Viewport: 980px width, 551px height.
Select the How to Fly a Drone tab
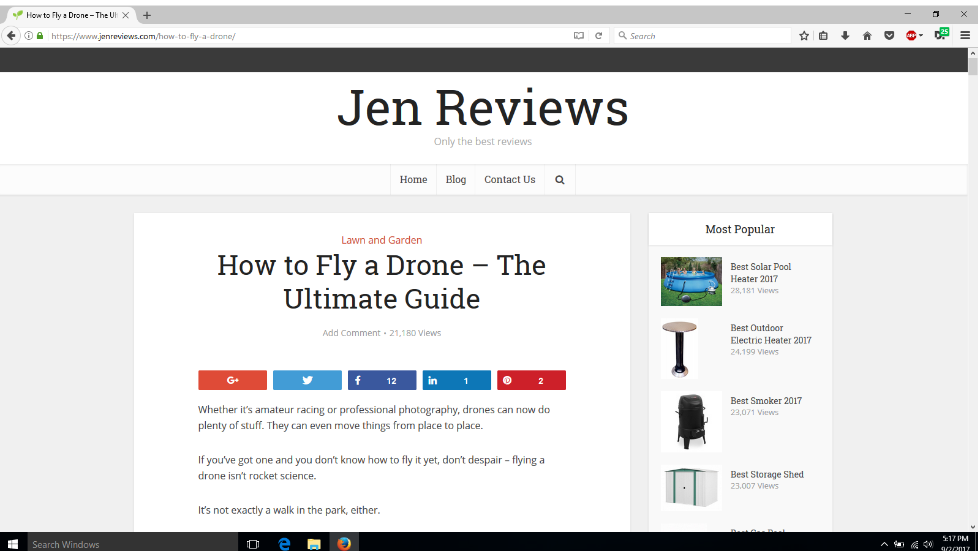[x=71, y=15]
